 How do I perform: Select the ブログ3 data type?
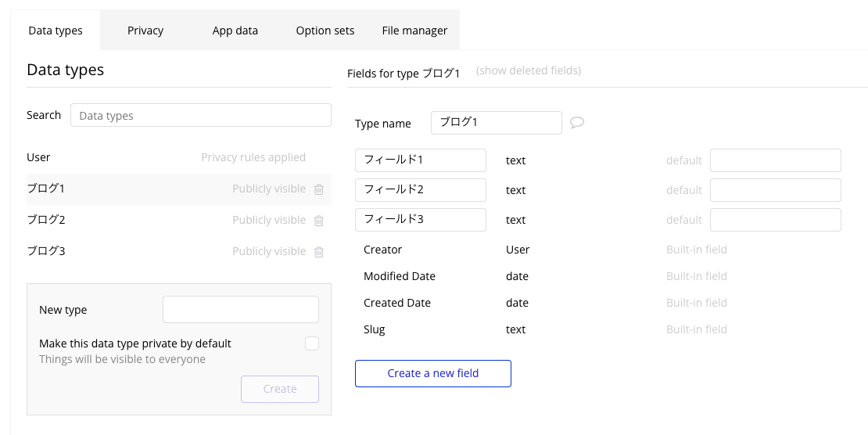pos(46,251)
